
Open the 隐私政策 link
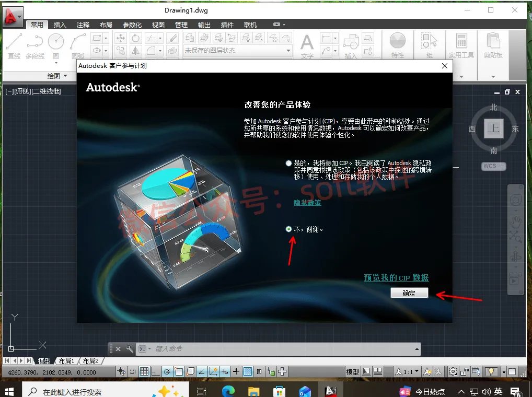click(307, 203)
